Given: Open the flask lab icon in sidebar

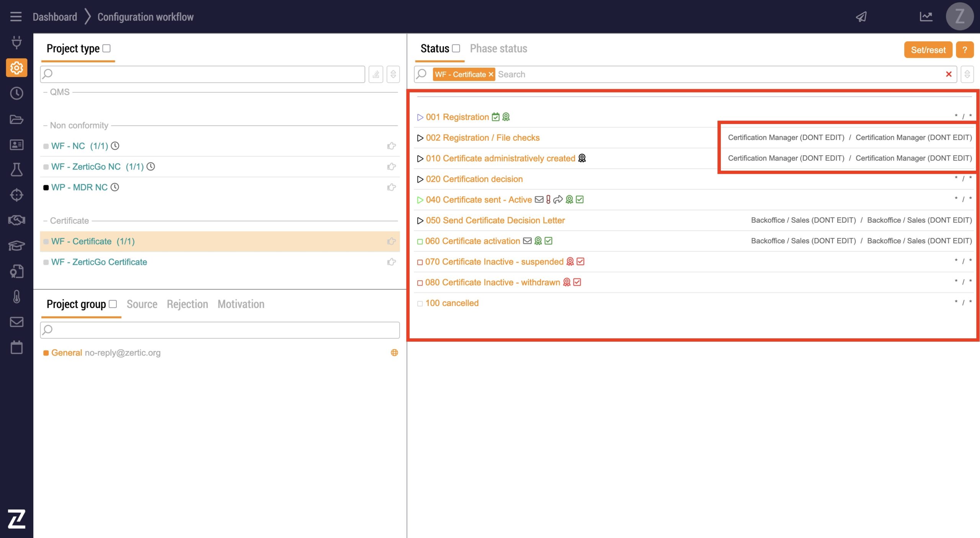Looking at the screenshot, I should pos(16,170).
